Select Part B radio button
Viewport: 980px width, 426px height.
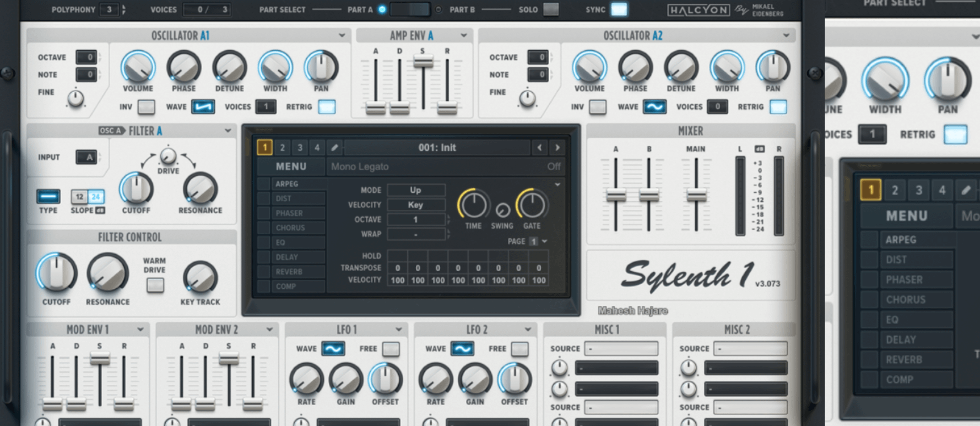click(x=438, y=9)
